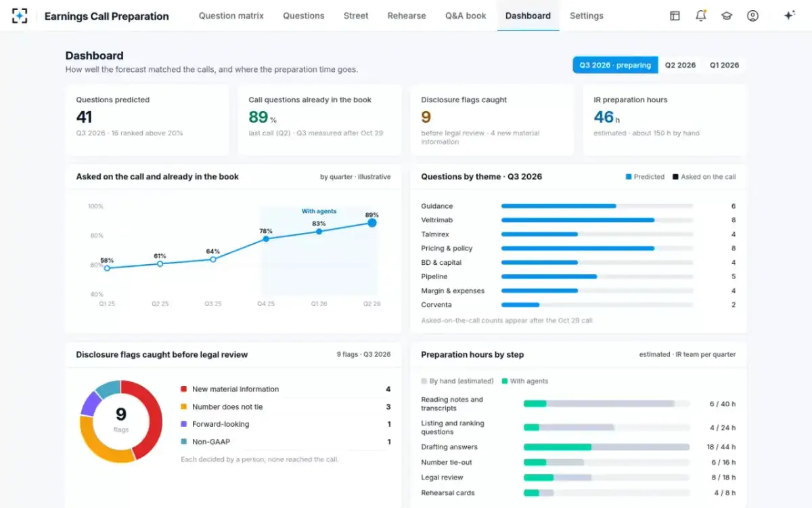
Task: Click the "With agents" chart label
Action: (x=319, y=211)
